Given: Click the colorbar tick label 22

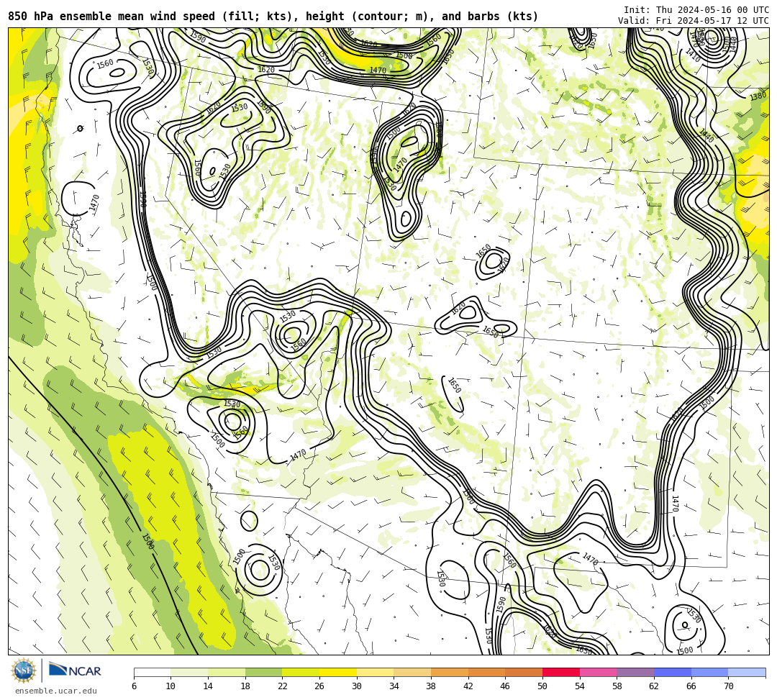Looking at the screenshot, I should coord(283,686).
